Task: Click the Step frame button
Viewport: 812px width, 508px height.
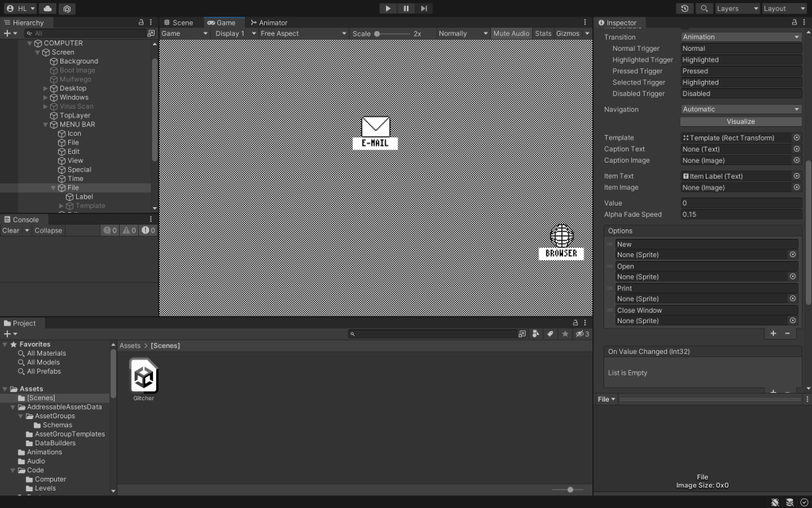Action: (424, 8)
